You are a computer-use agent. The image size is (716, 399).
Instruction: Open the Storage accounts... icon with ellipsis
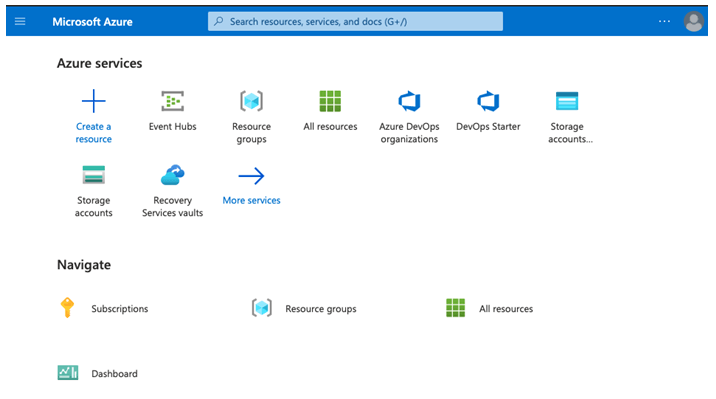[567, 101]
